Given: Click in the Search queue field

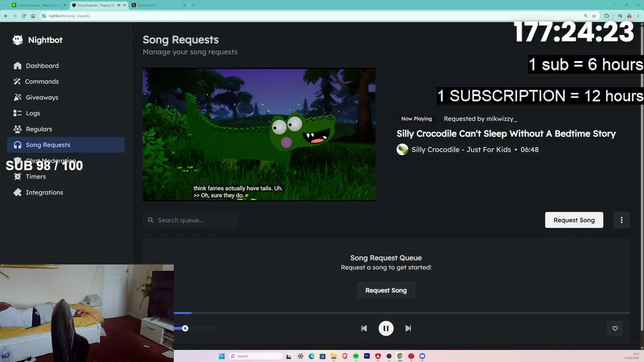Looking at the screenshot, I should (191, 220).
